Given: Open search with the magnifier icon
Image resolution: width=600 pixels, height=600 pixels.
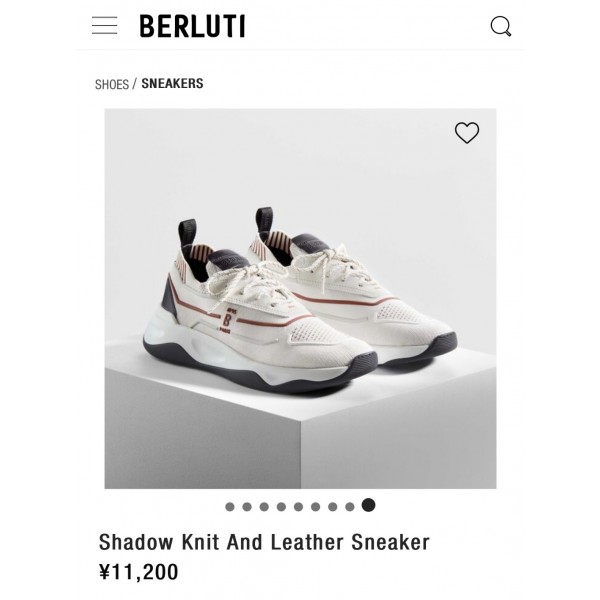Looking at the screenshot, I should [x=501, y=26].
